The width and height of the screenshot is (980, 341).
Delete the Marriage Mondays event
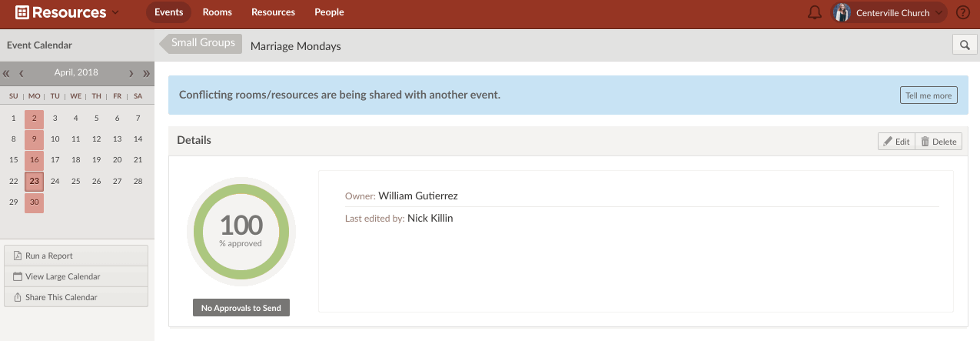click(x=938, y=142)
